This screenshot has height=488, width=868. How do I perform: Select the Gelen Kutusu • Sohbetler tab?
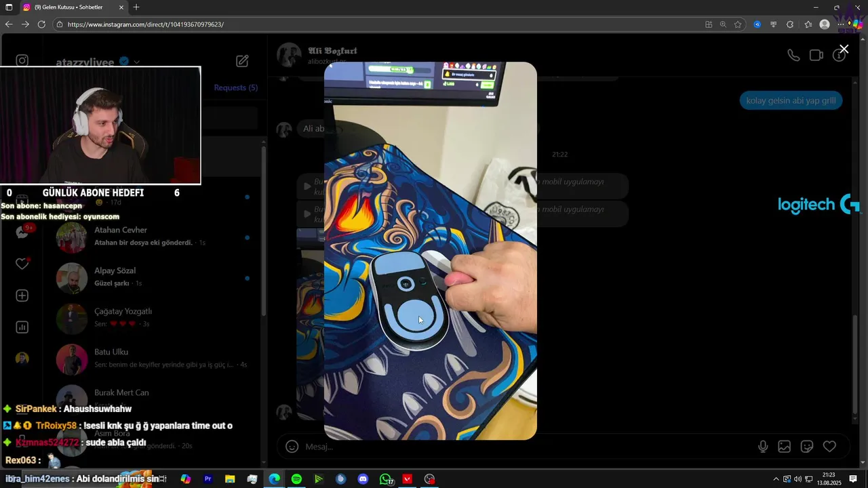(73, 7)
